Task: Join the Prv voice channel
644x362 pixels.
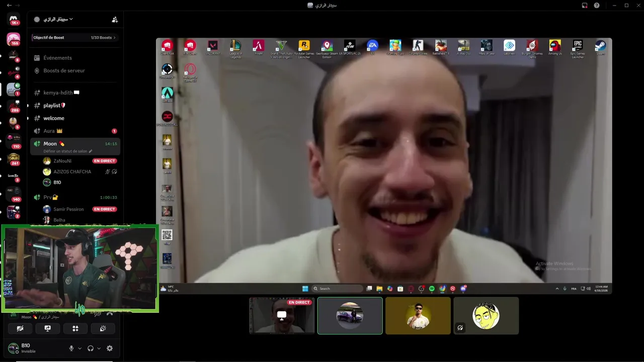Action: [x=75, y=197]
